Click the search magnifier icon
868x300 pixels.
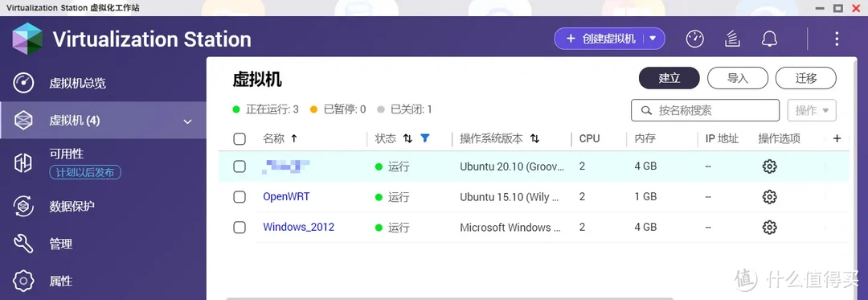646,110
